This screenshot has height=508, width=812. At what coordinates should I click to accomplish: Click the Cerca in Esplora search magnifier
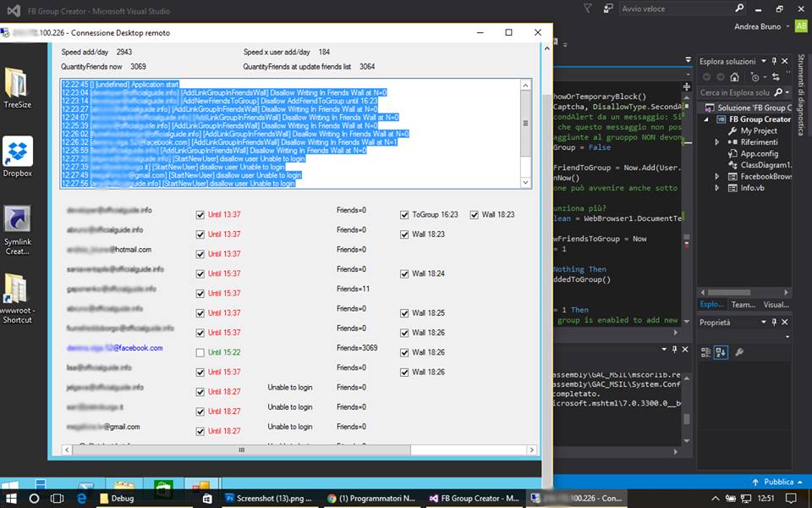[778, 92]
